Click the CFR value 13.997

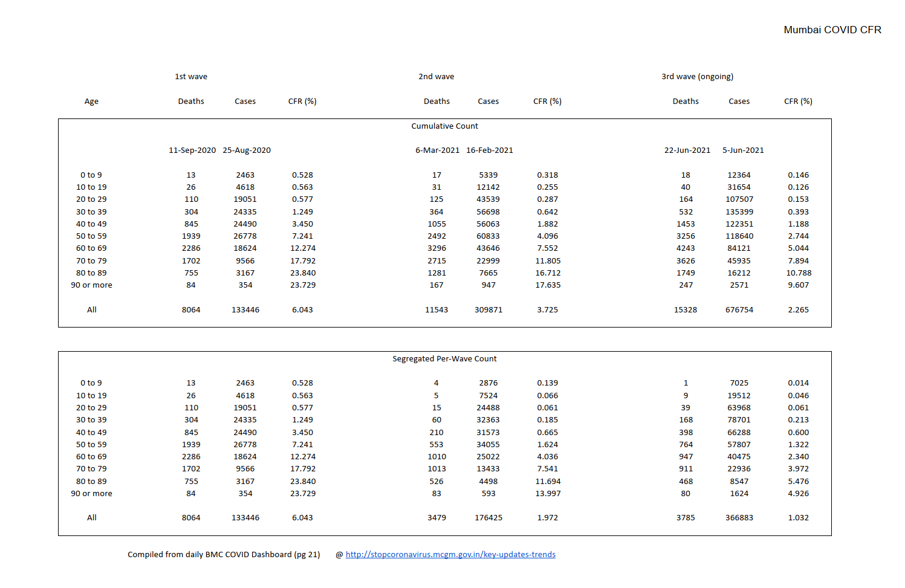click(x=548, y=494)
